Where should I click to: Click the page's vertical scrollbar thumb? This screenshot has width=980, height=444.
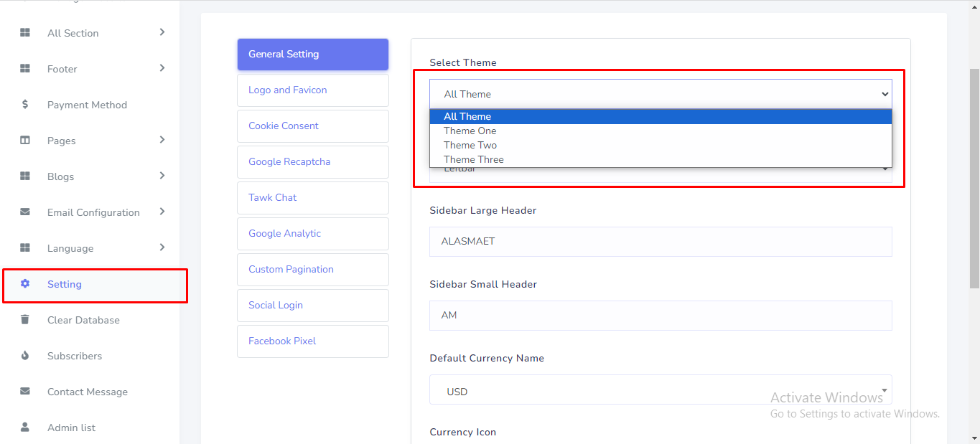click(x=974, y=179)
